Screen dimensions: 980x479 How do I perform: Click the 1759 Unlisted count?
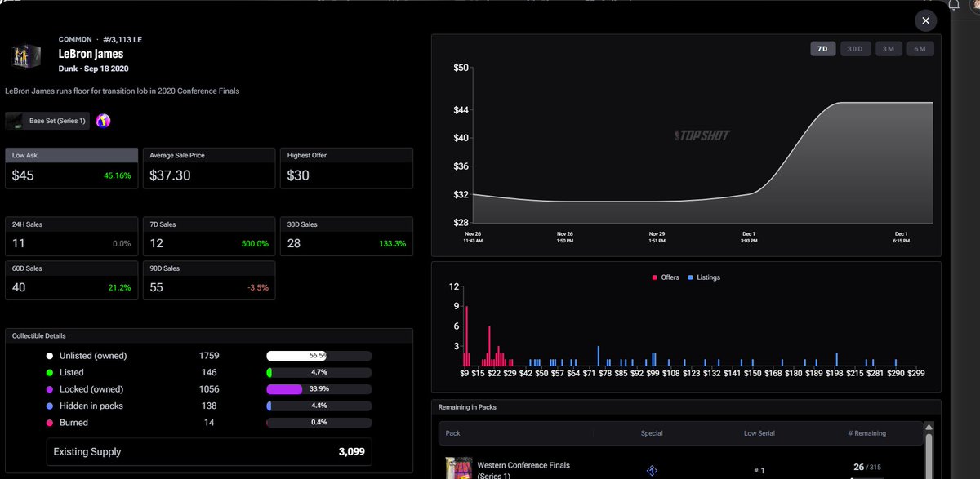pyautogui.click(x=209, y=356)
